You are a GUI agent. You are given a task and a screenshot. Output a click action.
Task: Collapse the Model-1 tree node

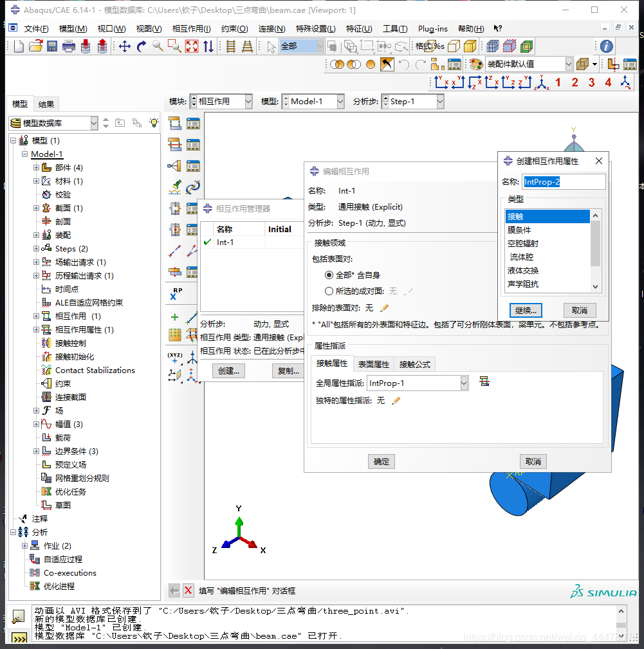25,154
